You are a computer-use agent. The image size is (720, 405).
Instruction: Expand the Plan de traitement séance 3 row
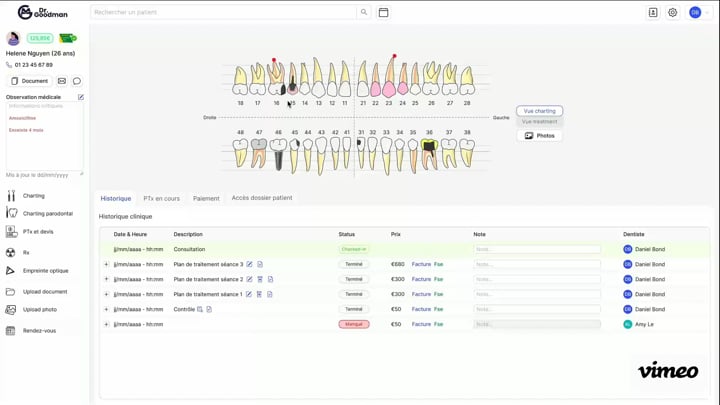[106, 264]
